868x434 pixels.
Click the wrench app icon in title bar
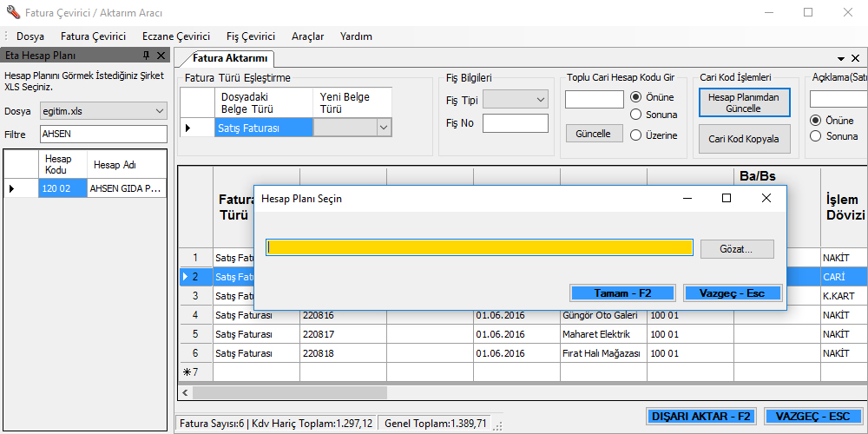click(x=12, y=12)
